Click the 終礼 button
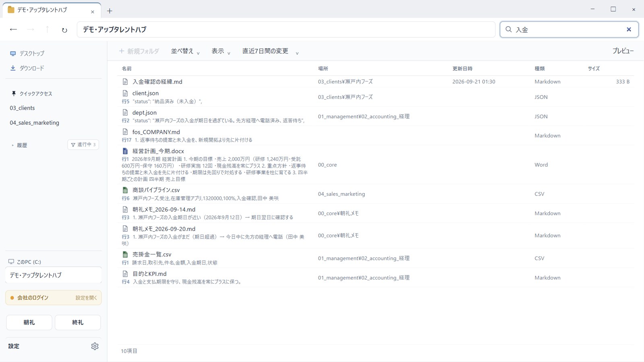 pos(78,323)
